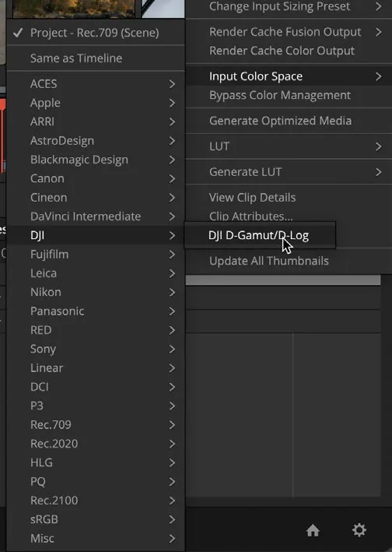Image resolution: width=392 pixels, height=552 pixels.
Task: Open Render Cache Fusion Output submenu
Action: click(x=289, y=32)
